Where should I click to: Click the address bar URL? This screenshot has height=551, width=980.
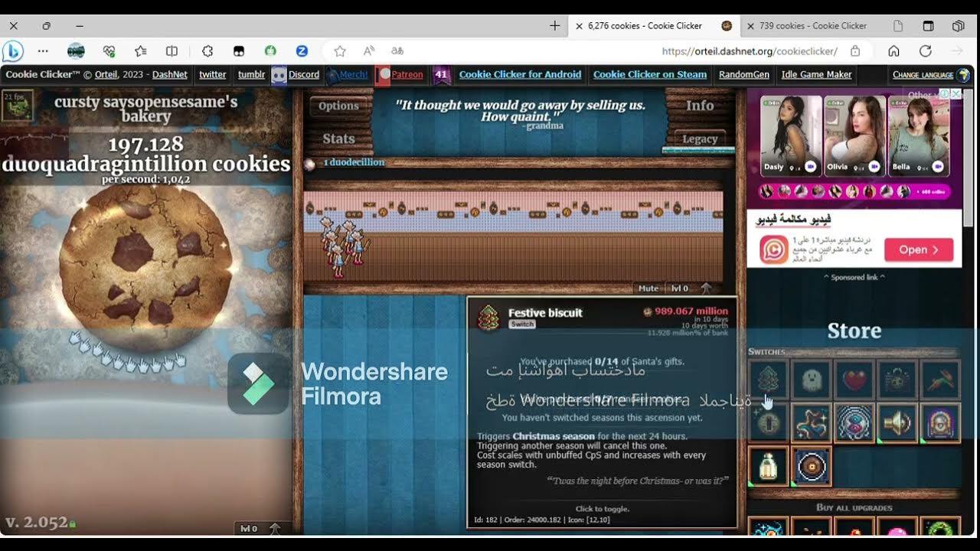[750, 51]
